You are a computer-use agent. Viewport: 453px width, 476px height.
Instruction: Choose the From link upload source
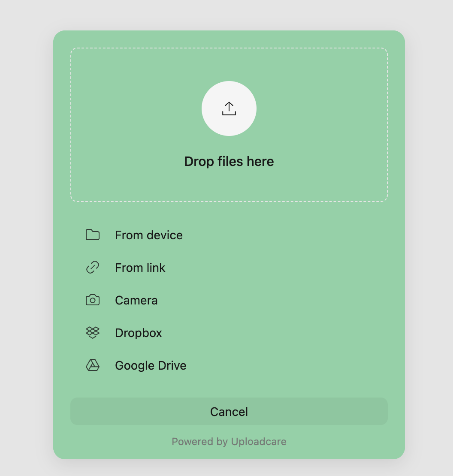[x=140, y=268]
